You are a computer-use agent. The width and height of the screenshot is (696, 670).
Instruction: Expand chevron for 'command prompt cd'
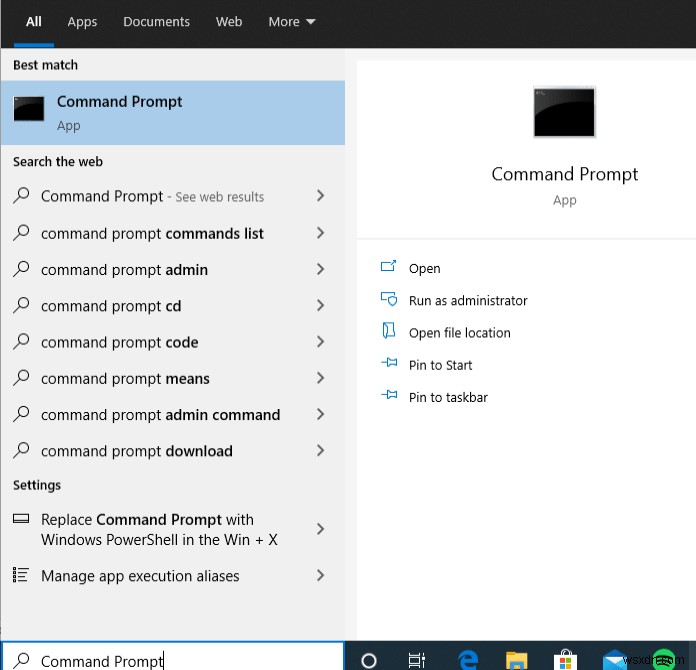tap(320, 305)
